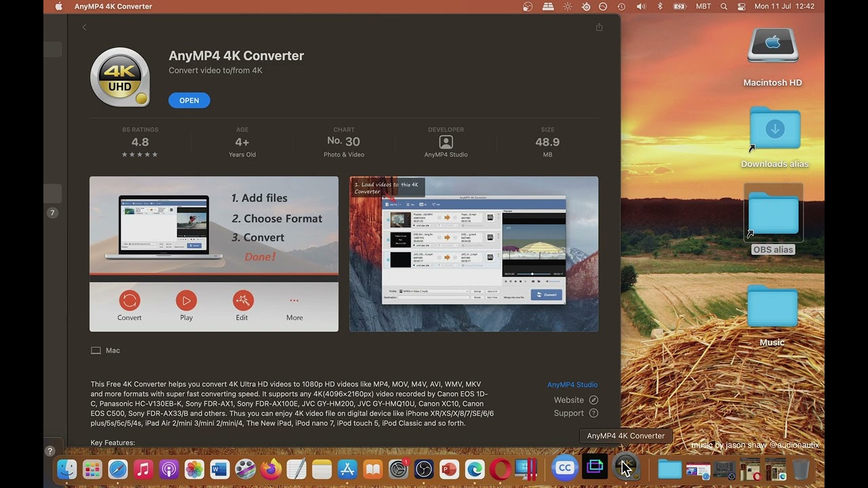Launch Firefox from the Dock
The height and width of the screenshot is (488, 868).
271,469
